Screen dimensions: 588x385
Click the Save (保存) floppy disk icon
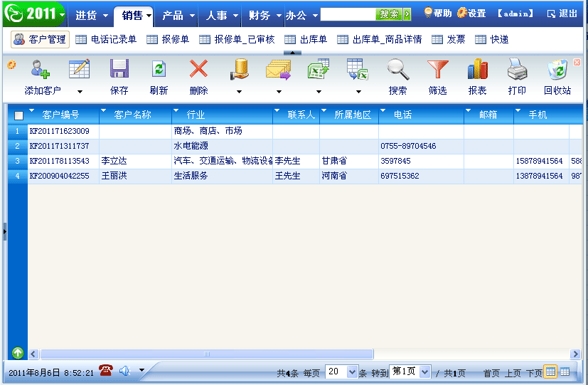119,68
